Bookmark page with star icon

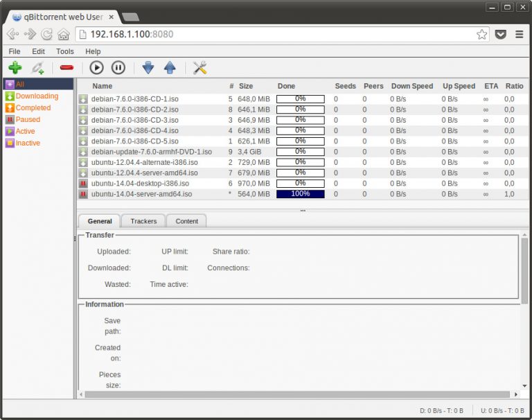(482, 34)
